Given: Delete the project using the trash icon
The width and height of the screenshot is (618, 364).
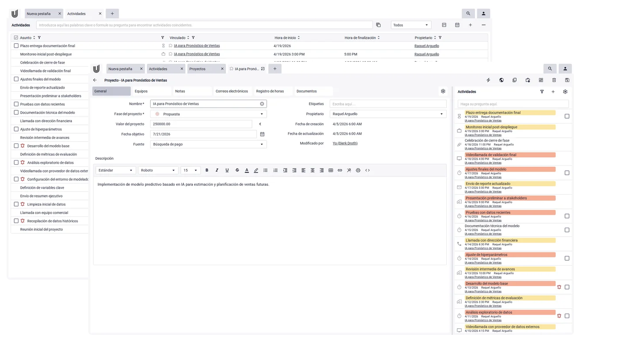Looking at the screenshot, I should pyautogui.click(x=554, y=80).
